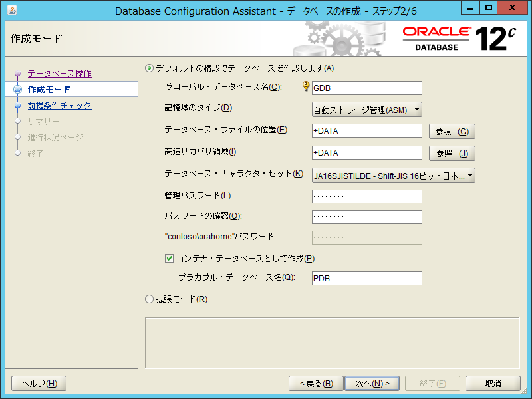Screen dimensions: 532x399
Task: Click pluggable database name field PDB
Action: coord(367,278)
